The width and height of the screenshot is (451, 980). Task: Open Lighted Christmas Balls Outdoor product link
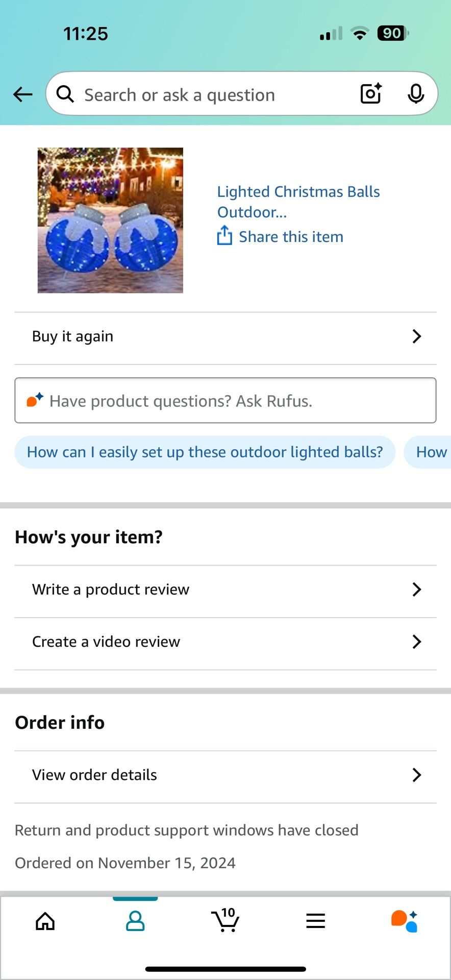[x=298, y=202]
